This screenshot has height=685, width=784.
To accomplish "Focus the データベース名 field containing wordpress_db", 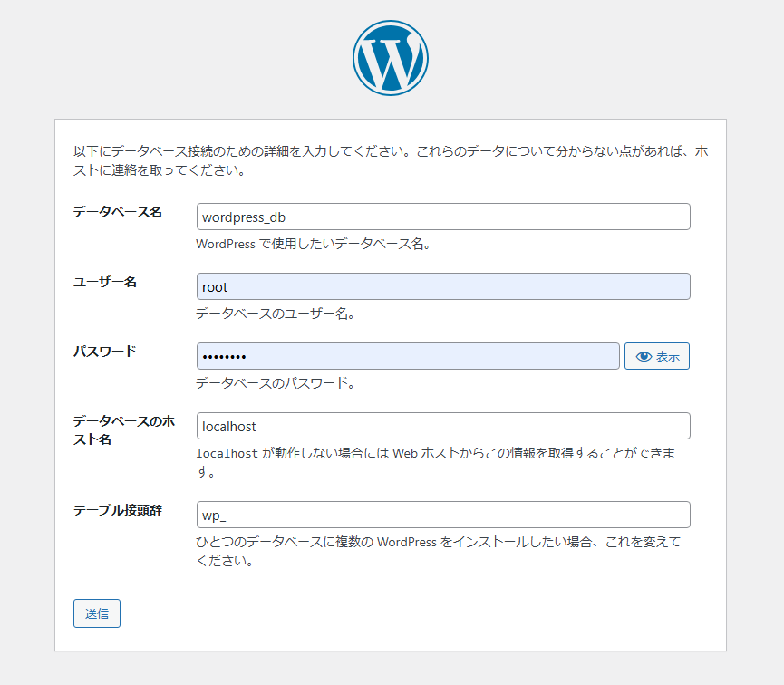I will [x=443, y=217].
